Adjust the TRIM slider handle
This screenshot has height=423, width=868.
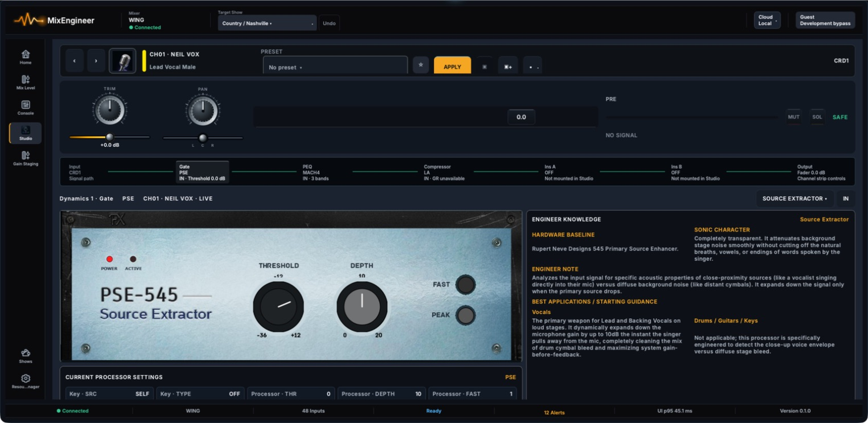(x=110, y=137)
